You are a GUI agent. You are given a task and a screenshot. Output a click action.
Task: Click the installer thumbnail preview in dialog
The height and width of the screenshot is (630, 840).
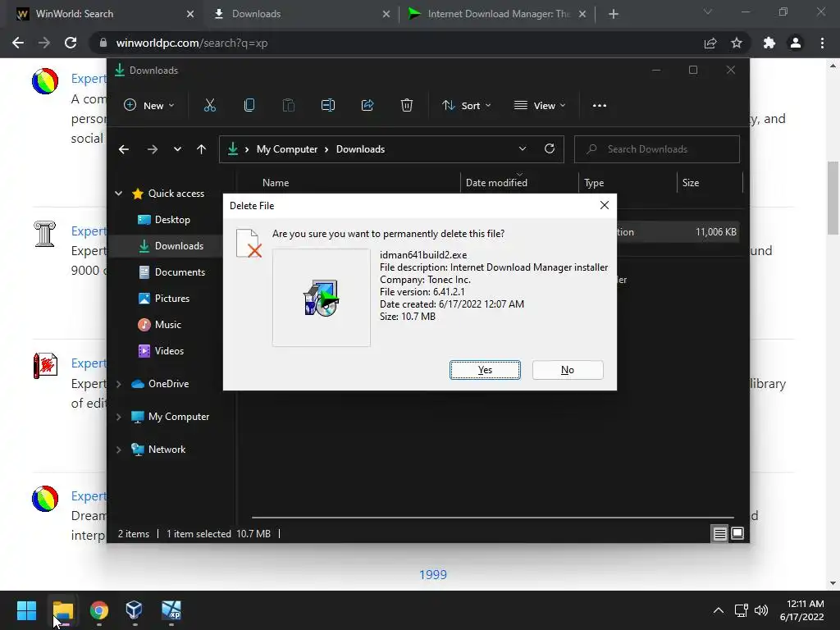coord(322,297)
